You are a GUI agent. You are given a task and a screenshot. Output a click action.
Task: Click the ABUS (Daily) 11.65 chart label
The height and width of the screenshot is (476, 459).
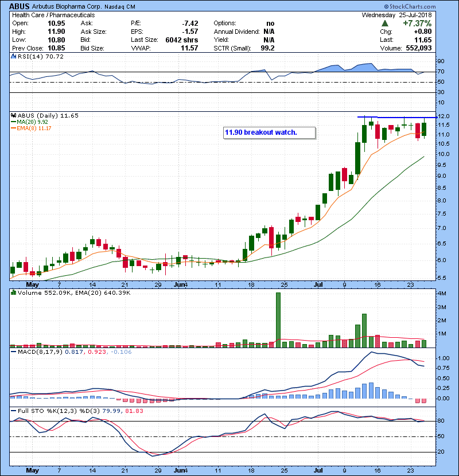(x=48, y=116)
